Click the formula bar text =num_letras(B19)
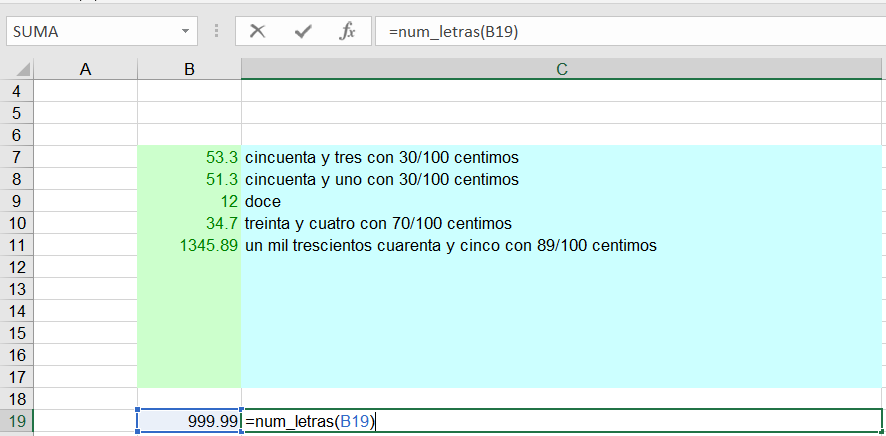The height and width of the screenshot is (436, 886). coord(458,31)
